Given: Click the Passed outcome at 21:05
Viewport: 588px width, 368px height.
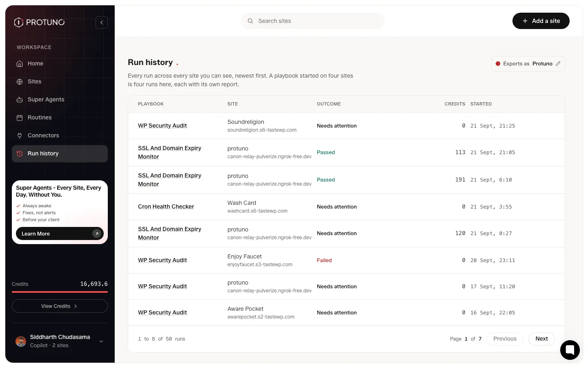Looking at the screenshot, I should 326,153.
